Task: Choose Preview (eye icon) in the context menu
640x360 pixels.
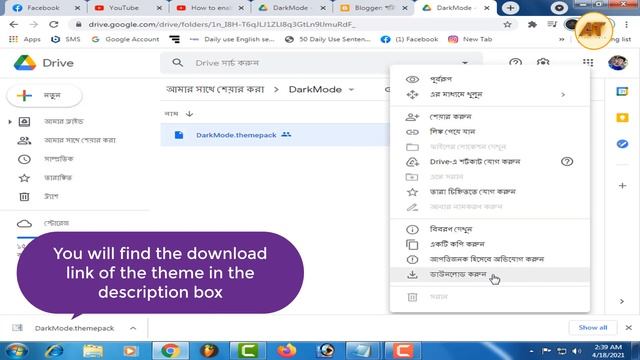Action: coord(490,79)
